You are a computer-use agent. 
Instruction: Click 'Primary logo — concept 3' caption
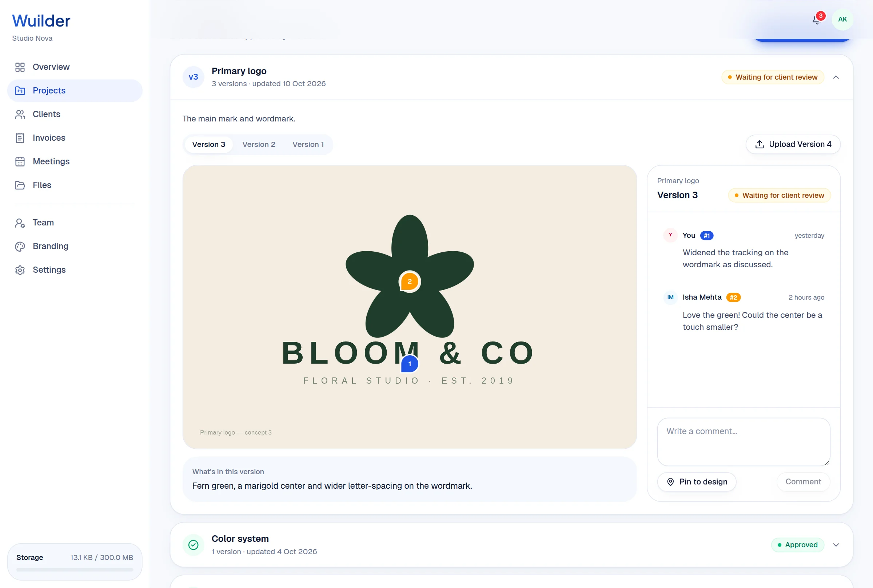(235, 432)
